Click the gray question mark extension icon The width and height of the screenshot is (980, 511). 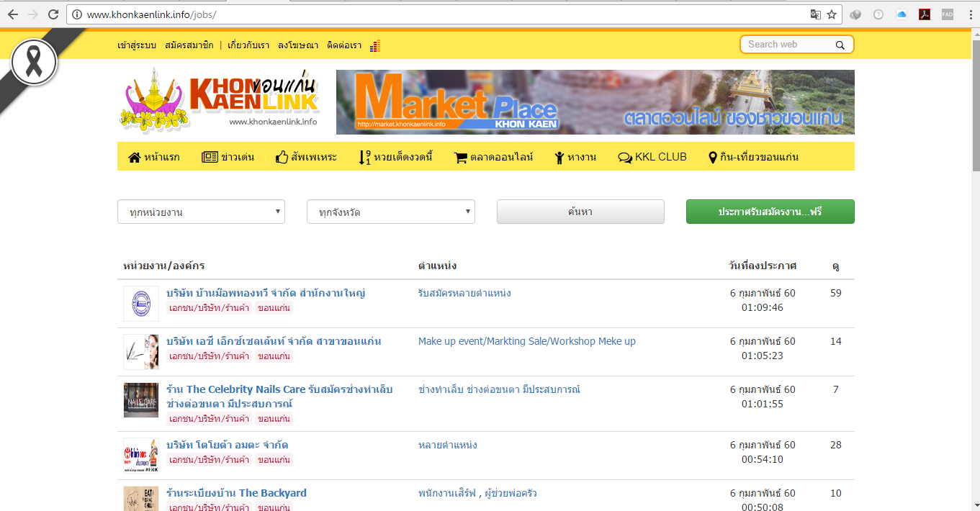878,14
